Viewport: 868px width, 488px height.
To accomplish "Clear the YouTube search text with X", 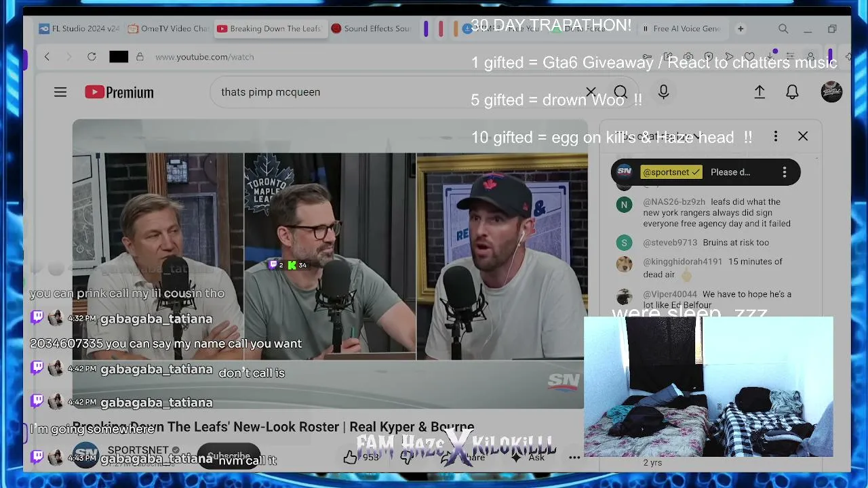I will (x=591, y=92).
